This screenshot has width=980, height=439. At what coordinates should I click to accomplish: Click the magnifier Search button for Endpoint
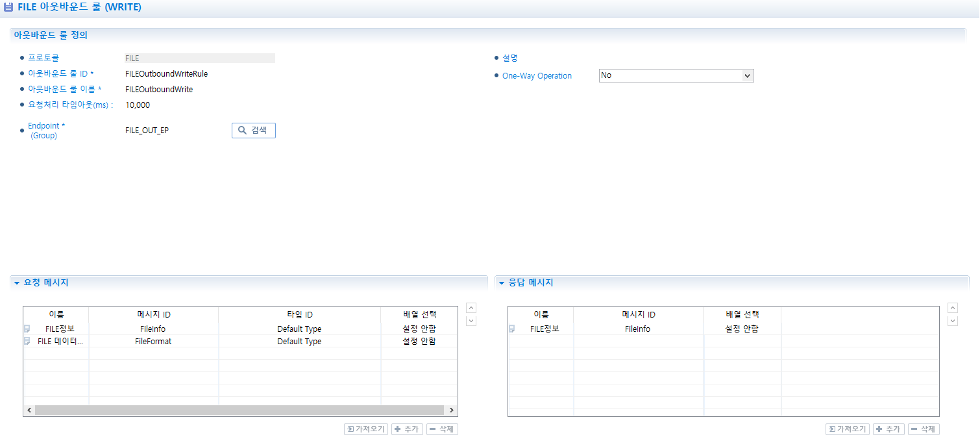pos(253,131)
